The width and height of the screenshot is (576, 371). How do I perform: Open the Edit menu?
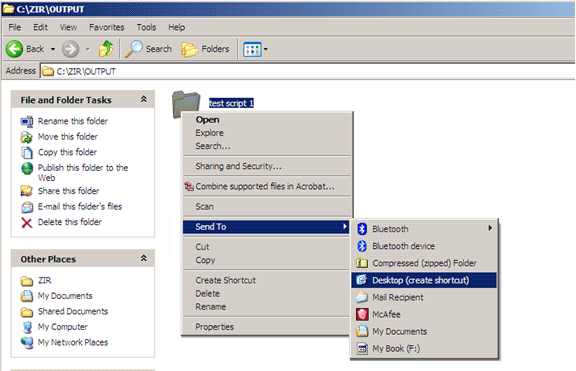(x=40, y=27)
